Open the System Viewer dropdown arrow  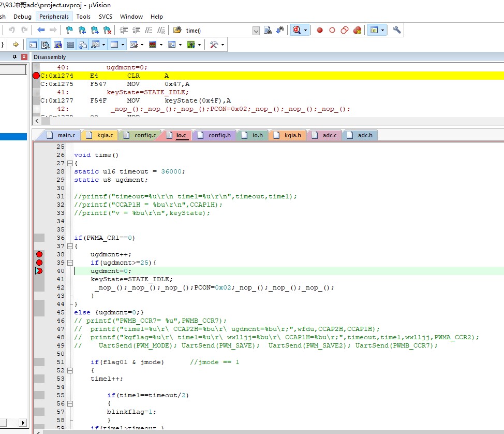tap(199, 45)
